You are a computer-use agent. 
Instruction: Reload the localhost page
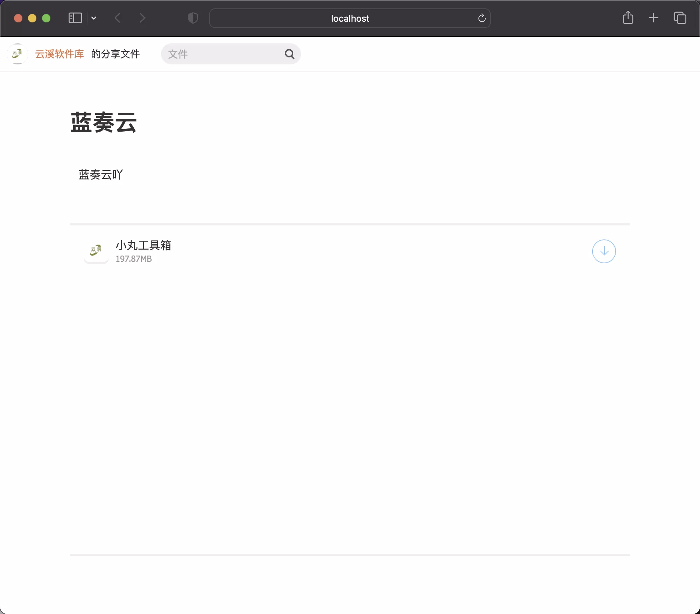click(482, 18)
